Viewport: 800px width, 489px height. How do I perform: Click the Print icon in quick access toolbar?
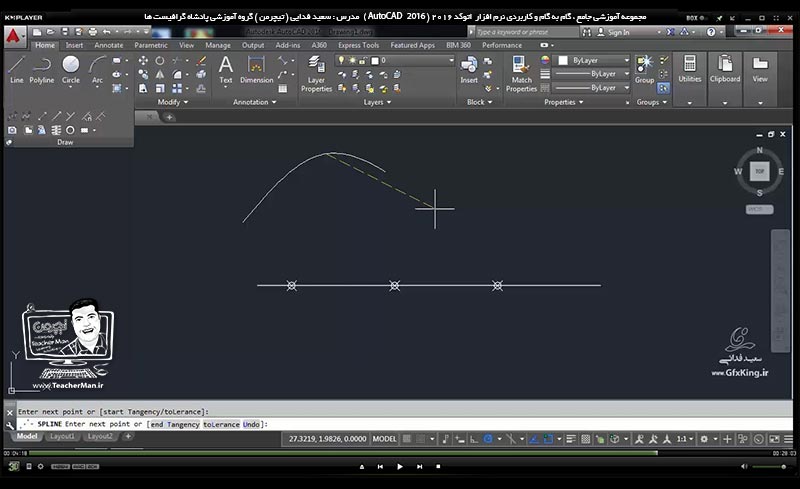[x=92, y=32]
